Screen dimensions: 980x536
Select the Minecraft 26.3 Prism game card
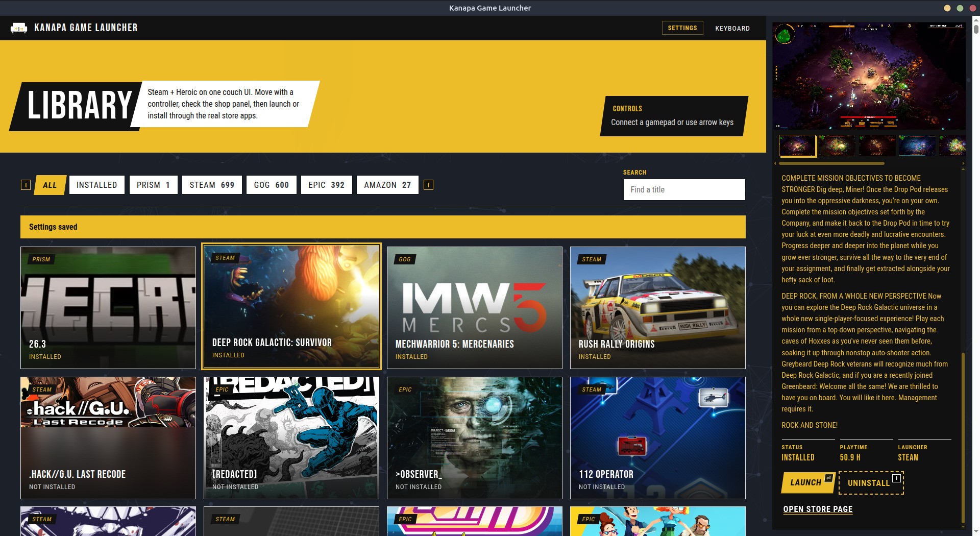(108, 308)
